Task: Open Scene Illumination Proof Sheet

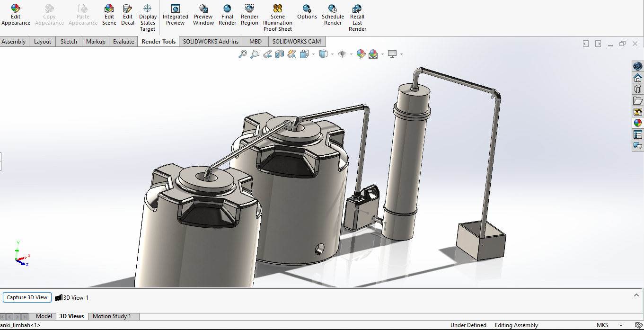Action: click(x=278, y=18)
